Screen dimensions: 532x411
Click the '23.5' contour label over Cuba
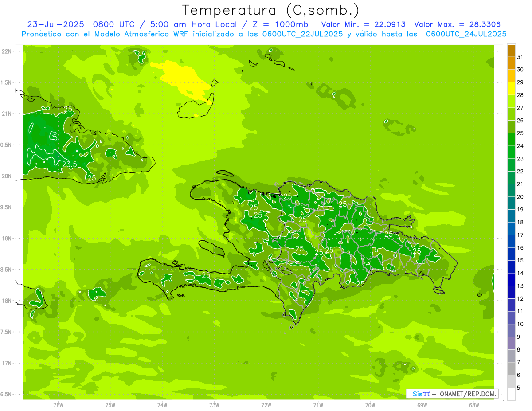tap(69, 164)
